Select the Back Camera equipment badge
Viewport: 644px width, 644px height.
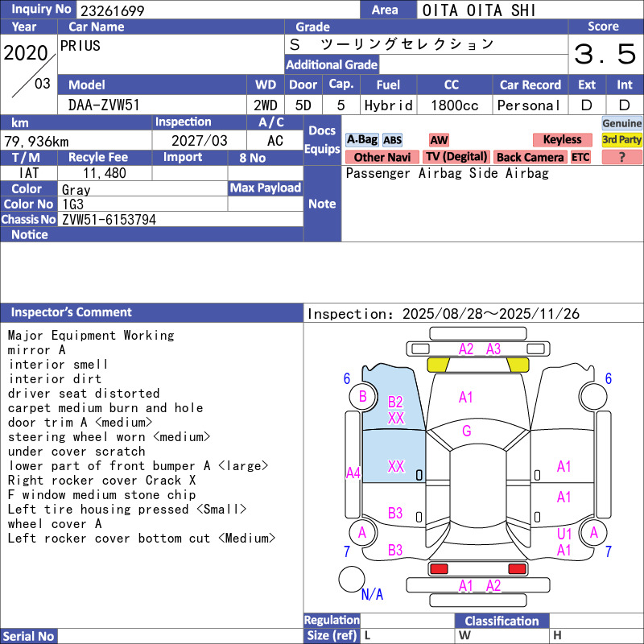click(530, 157)
